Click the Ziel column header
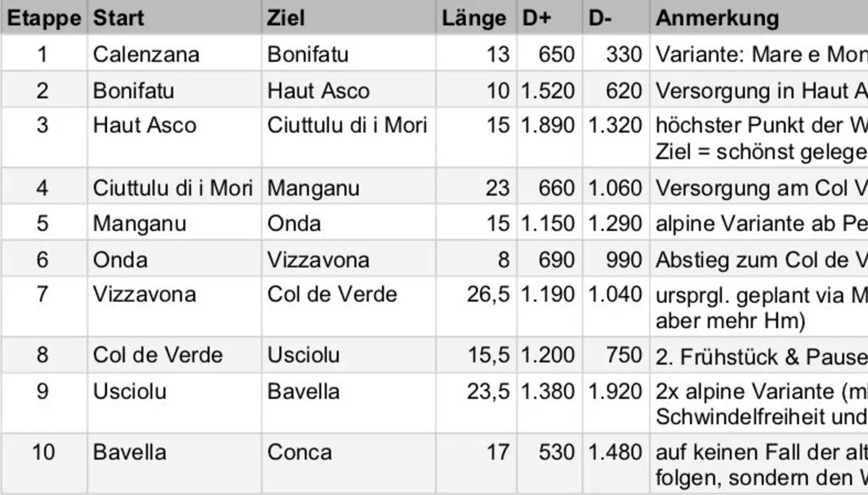 286,18
